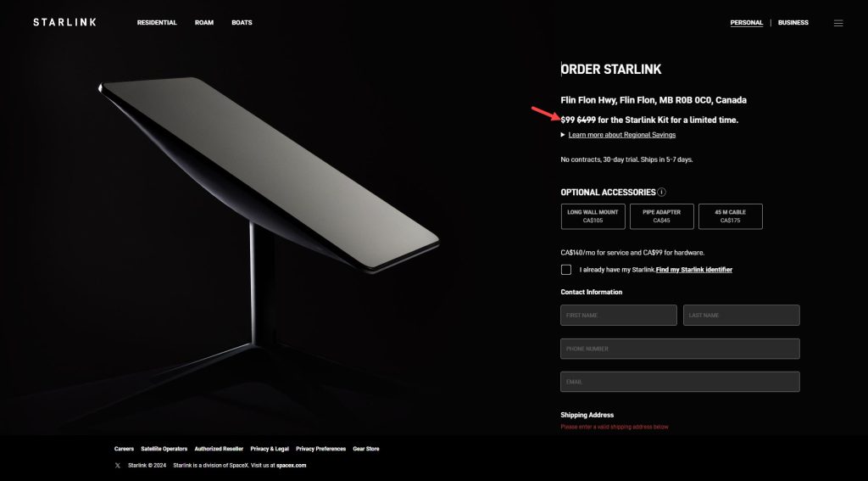Select the Pipe Adapter accessory
This screenshot has height=481, width=868.
pos(661,216)
